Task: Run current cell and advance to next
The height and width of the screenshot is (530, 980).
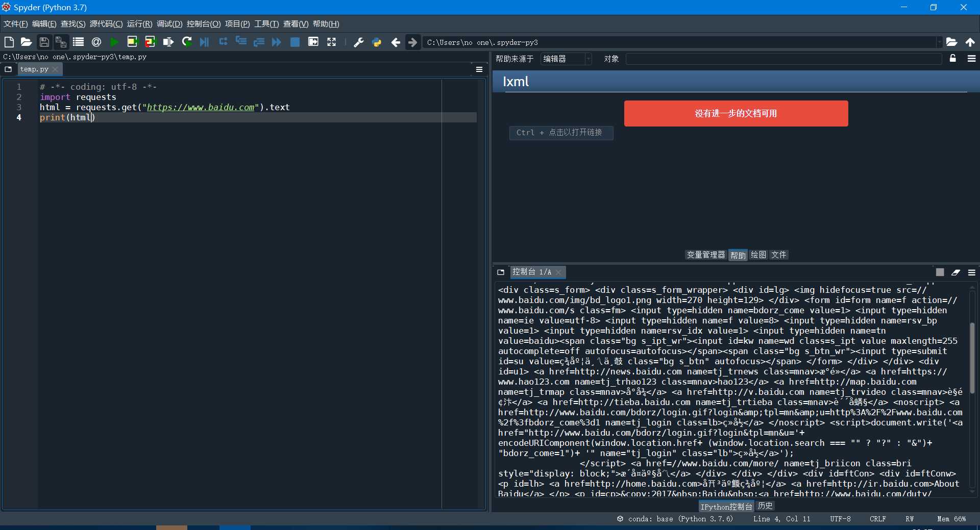Action: point(150,42)
